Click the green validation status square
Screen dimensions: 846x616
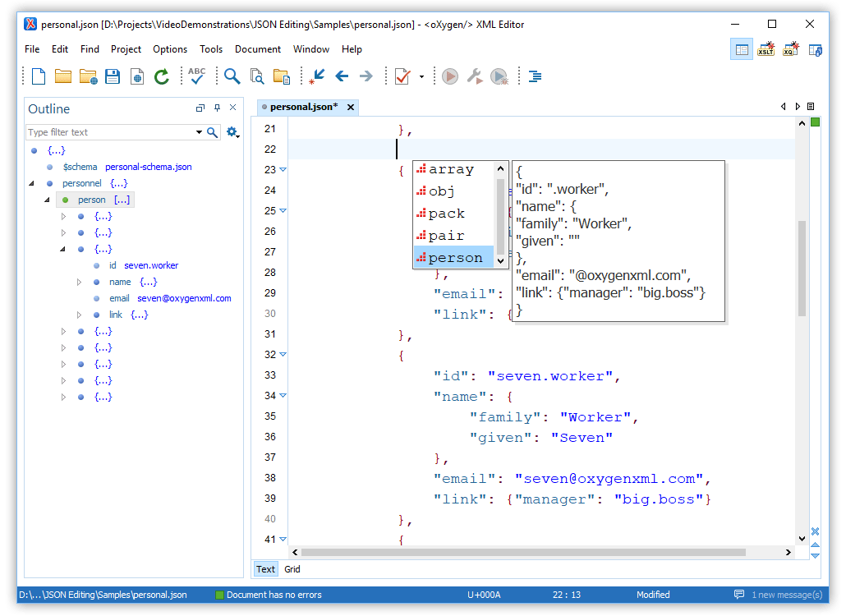tap(816, 122)
